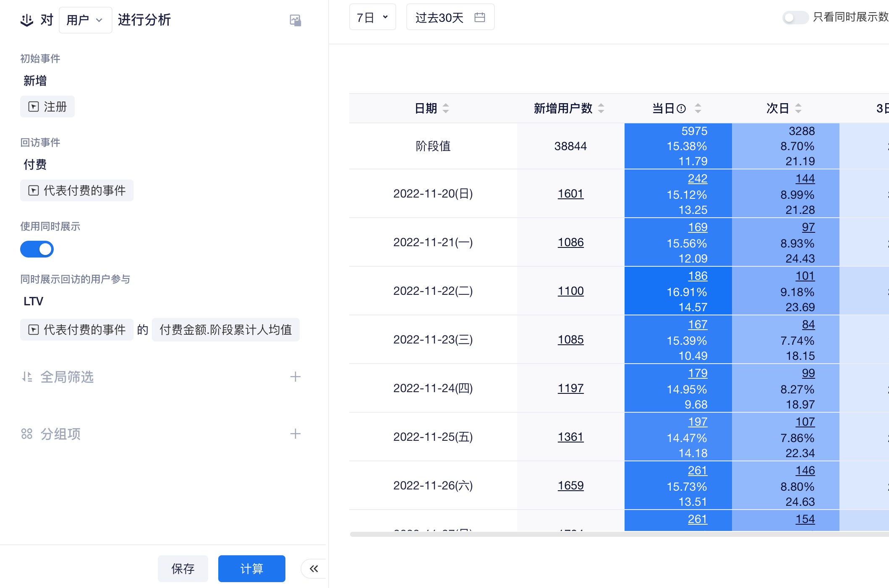Click the total 38844 cell
Screen dimensions: 889x588
[570, 146]
